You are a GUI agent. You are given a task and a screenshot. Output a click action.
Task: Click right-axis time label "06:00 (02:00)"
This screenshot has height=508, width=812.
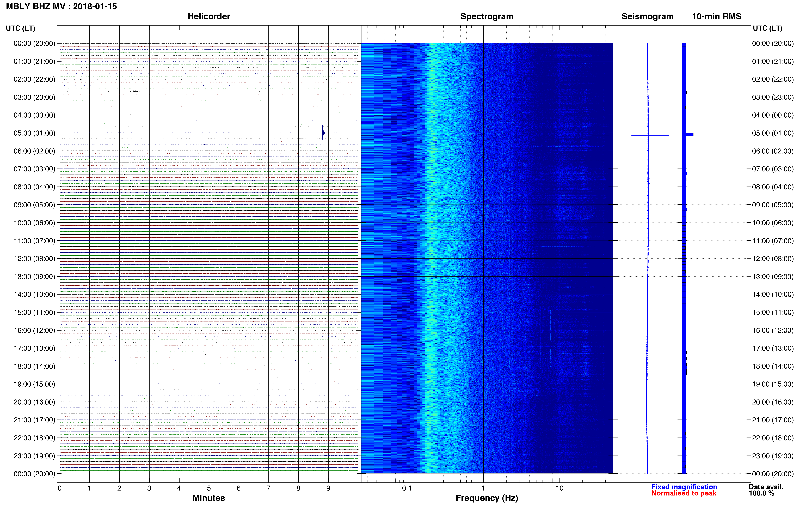click(773, 151)
